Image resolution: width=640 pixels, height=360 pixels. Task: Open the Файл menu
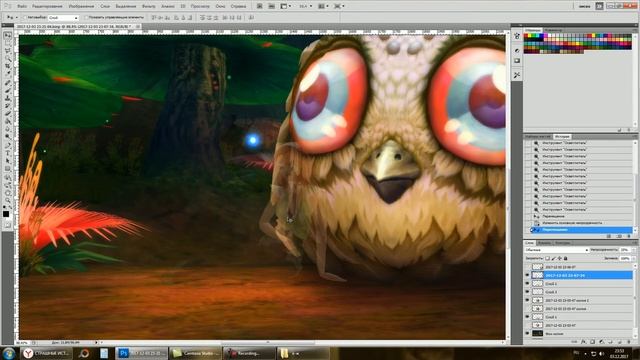click(22, 6)
